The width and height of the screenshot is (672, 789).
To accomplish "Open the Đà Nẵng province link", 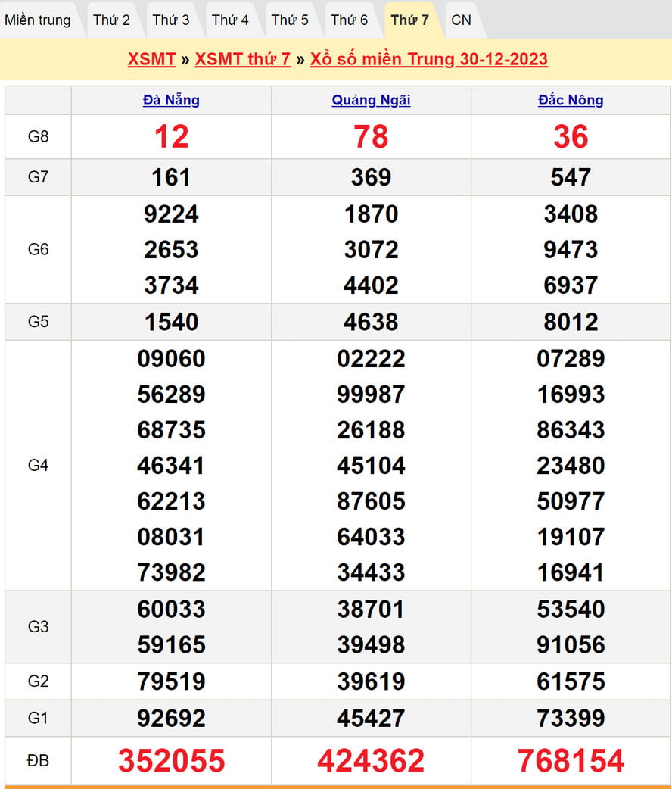I will [x=171, y=100].
